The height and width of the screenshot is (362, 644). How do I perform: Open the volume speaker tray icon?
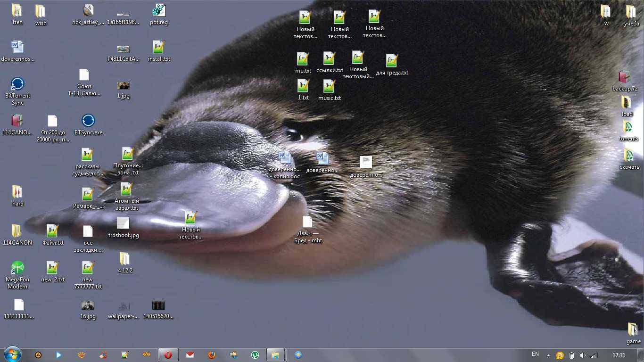click(583, 355)
